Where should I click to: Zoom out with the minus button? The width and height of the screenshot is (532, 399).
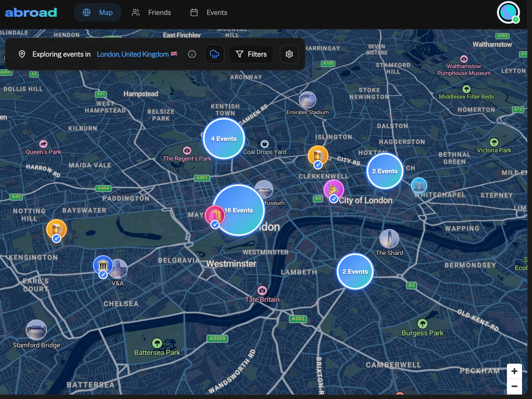coord(514,386)
